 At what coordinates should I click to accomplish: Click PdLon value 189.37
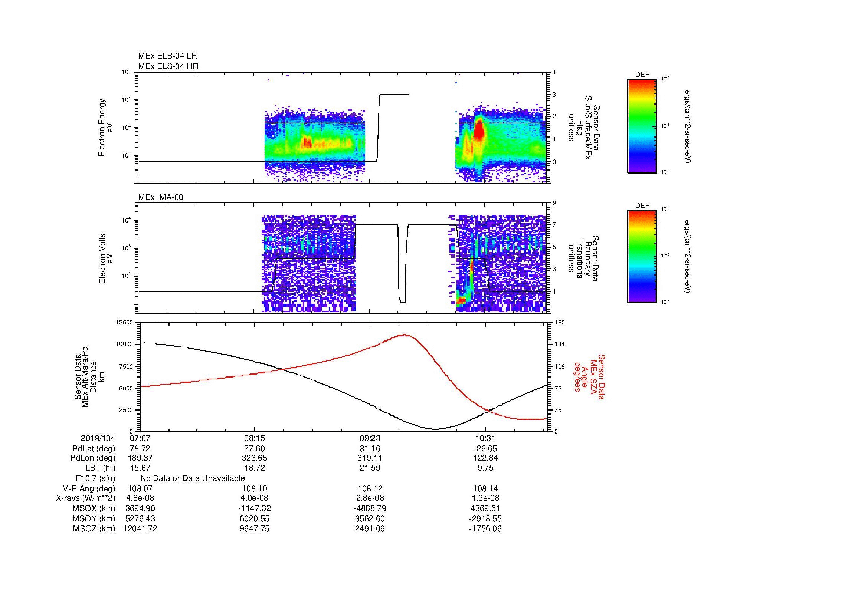point(140,458)
